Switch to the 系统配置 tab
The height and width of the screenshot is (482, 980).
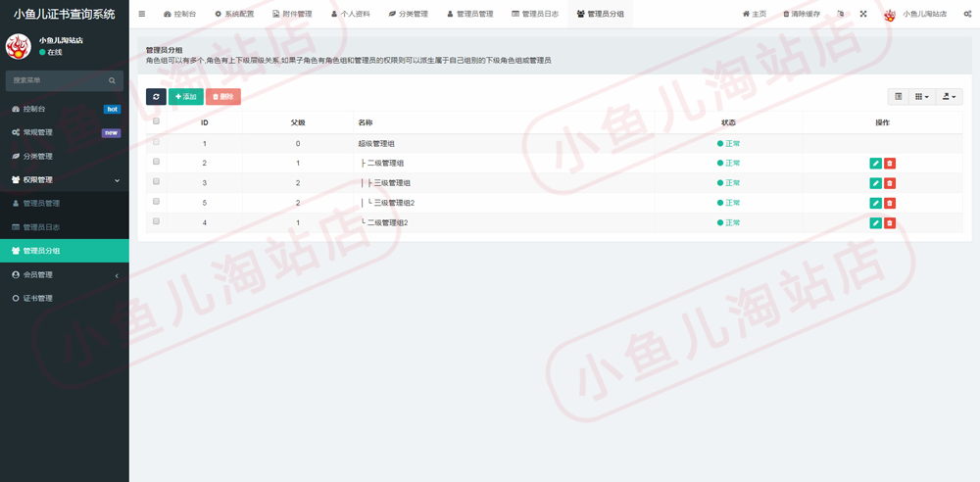click(x=234, y=14)
